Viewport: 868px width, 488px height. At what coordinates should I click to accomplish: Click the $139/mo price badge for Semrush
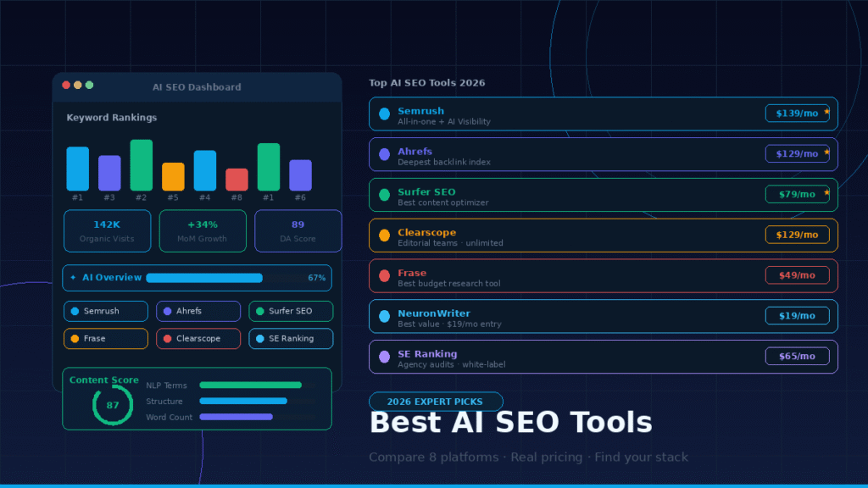(x=797, y=114)
